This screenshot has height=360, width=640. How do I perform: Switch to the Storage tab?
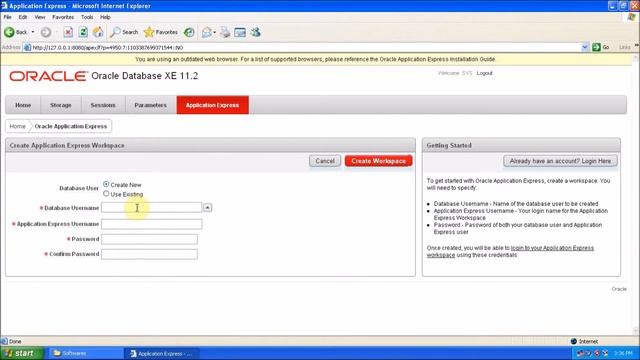pyautogui.click(x=61, y=105)
